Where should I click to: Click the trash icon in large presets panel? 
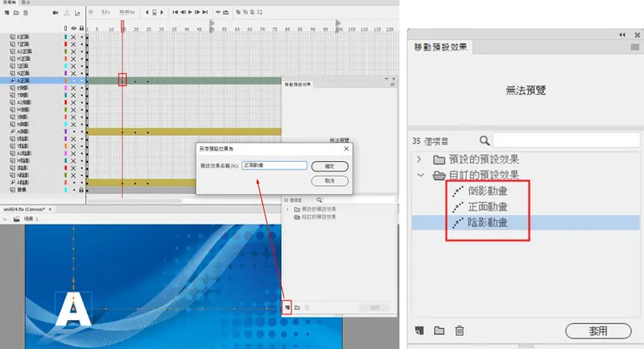460,331
